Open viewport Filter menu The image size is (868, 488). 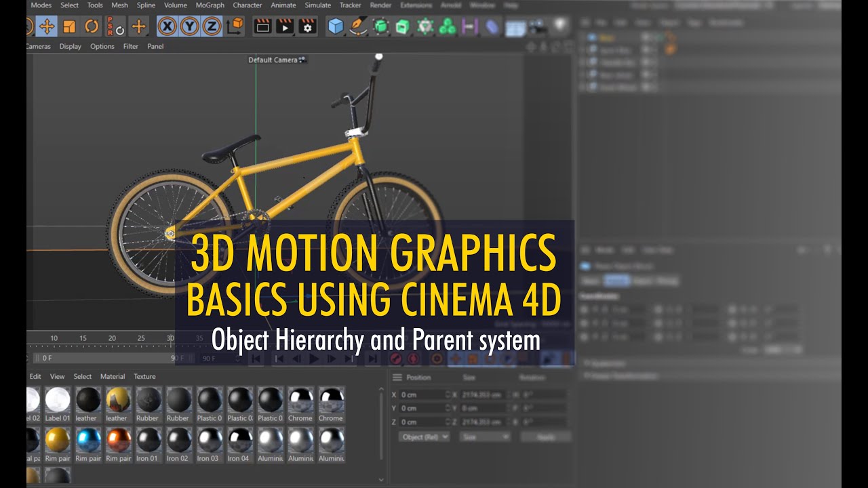click(131, 47)
